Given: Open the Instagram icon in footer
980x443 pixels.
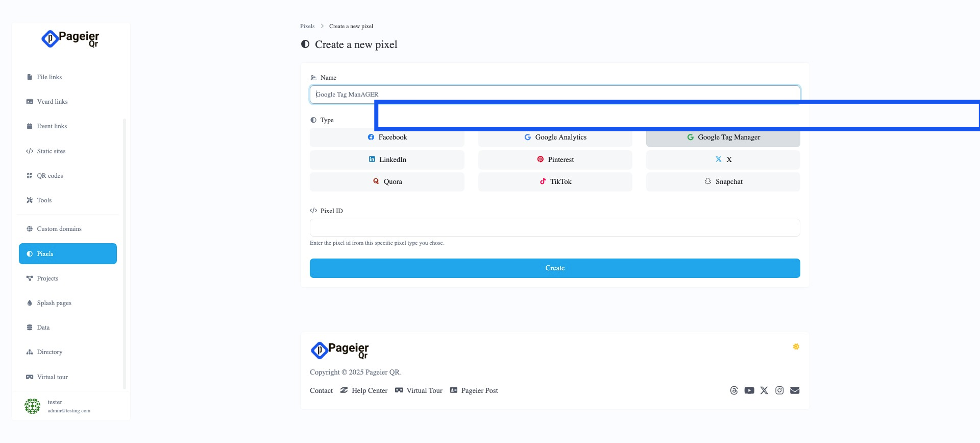Looking at the screenshot, I should point(779,390).
